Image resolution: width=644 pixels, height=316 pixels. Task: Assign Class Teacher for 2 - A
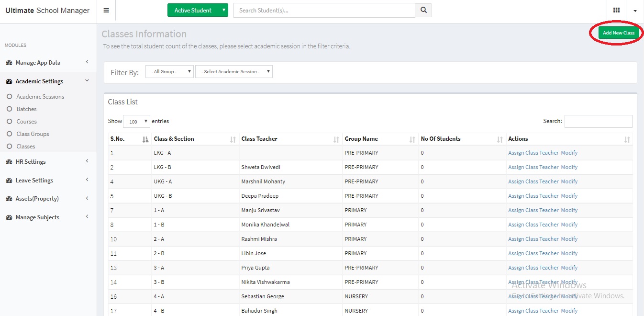533,239
